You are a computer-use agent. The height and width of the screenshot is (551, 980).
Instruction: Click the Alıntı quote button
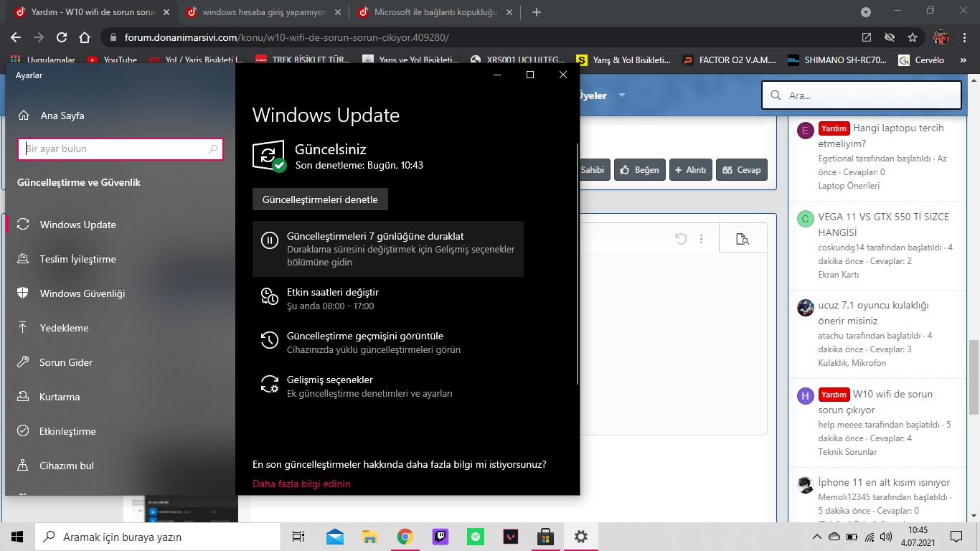690,170
